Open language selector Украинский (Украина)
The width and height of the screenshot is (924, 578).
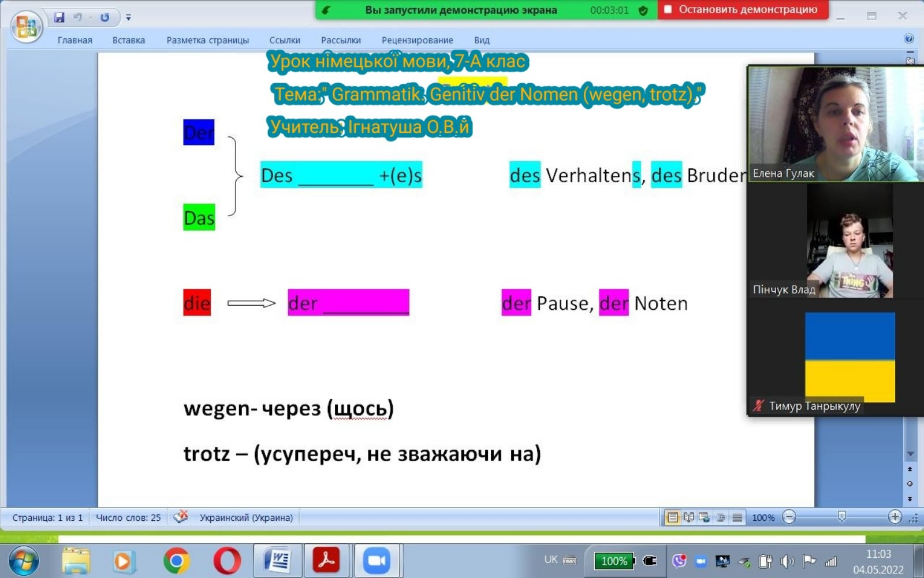(x=246, y=518)
